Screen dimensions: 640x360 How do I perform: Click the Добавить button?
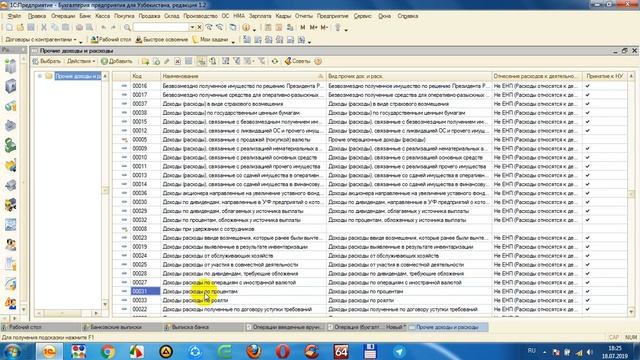(x=117, y=61)
